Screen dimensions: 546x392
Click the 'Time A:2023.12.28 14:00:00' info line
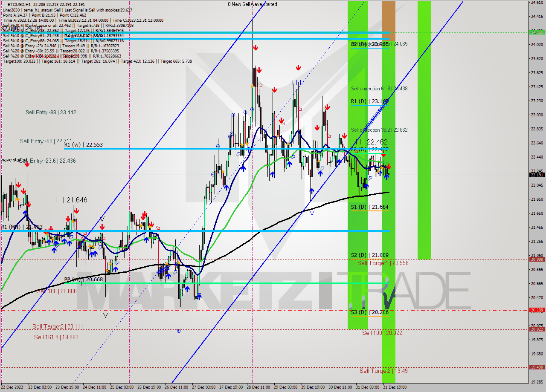[x=83, y=20]
